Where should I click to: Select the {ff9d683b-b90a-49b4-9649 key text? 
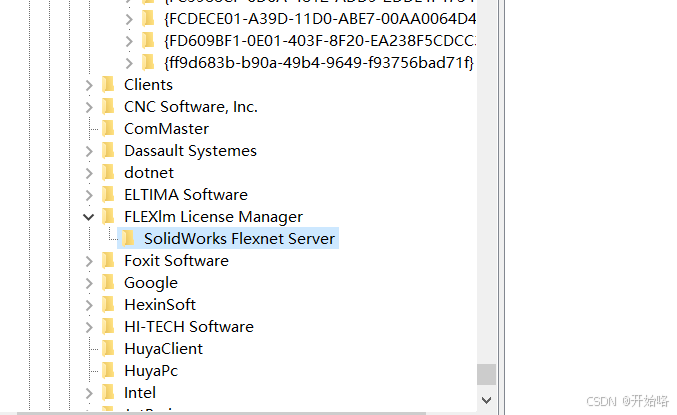tap(319, 63)
